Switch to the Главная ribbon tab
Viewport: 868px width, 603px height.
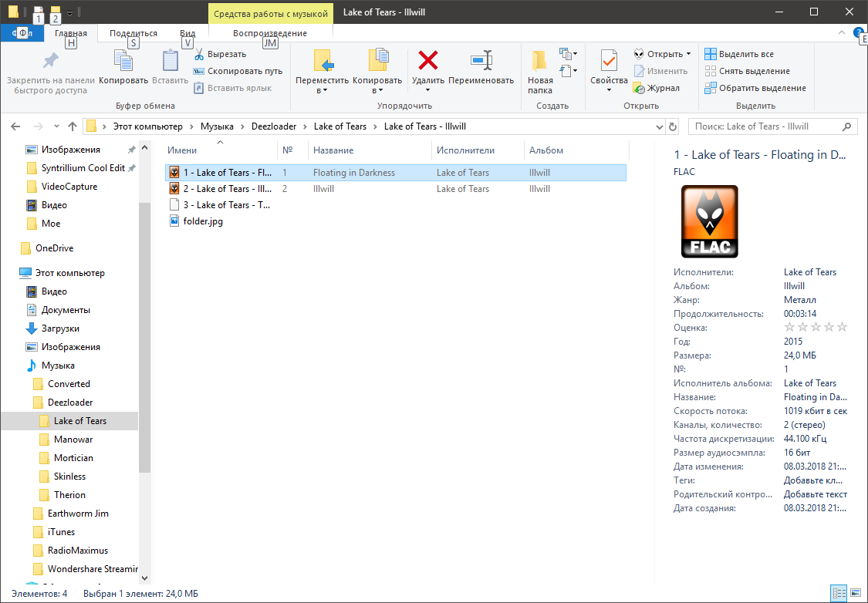71,33
